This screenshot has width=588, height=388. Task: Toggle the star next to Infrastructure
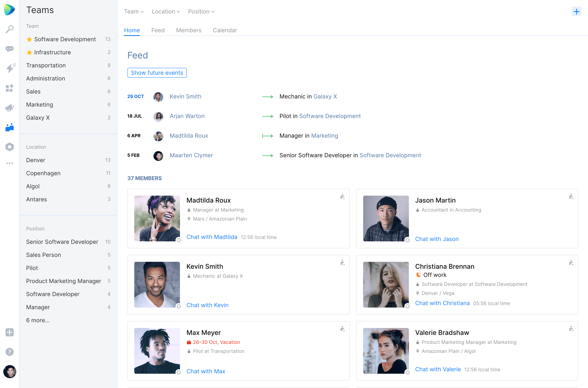coord(29,52)
